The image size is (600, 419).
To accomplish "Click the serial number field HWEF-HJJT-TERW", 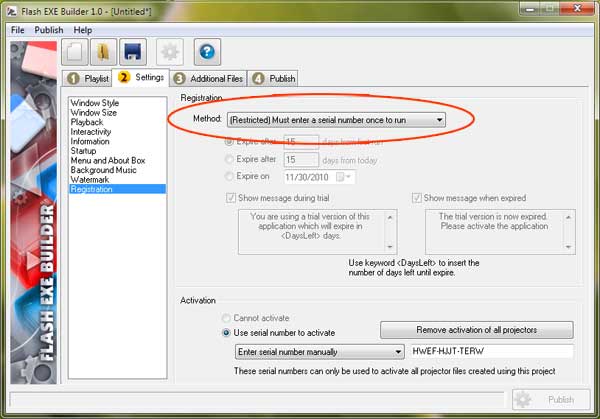I will pyautogui.click(x=492, y=351).
